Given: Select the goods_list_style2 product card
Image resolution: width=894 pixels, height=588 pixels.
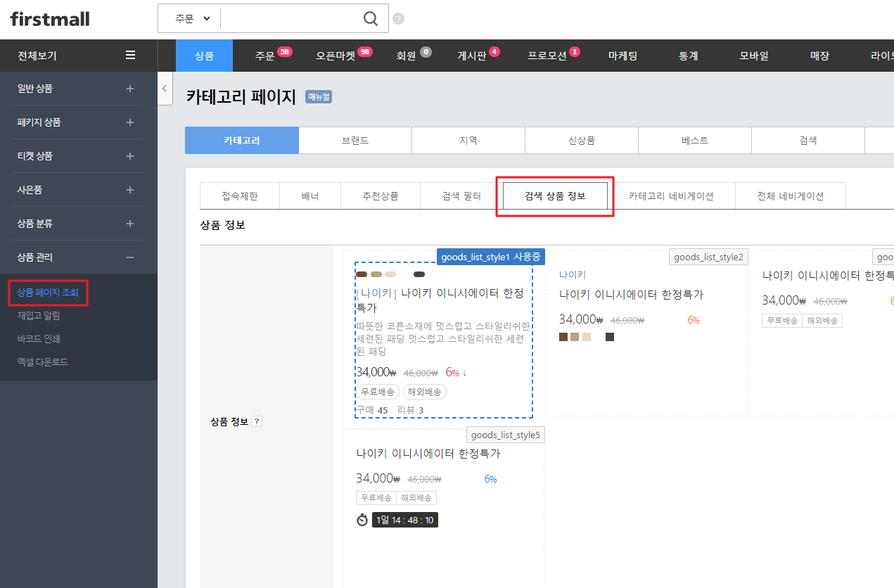Looking at the screenshot, I should [647, 333].
